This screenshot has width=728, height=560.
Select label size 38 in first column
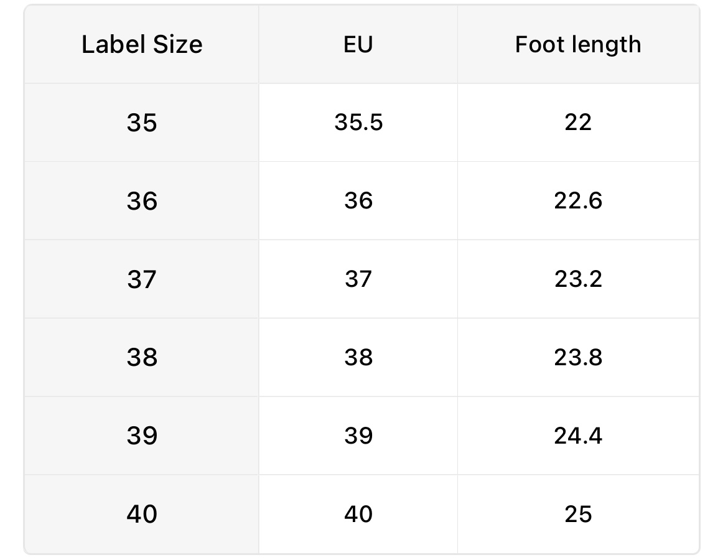pos(142,358)
